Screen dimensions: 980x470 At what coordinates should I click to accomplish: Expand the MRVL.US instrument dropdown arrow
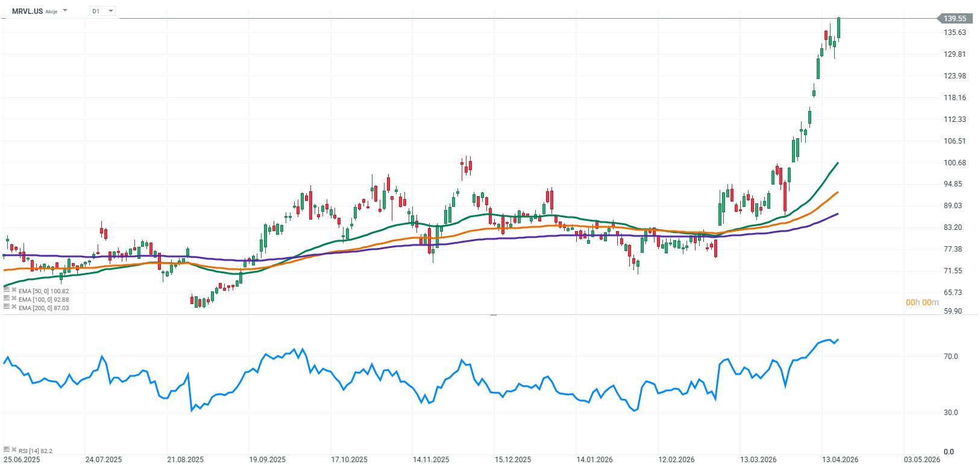pos(65,11)
